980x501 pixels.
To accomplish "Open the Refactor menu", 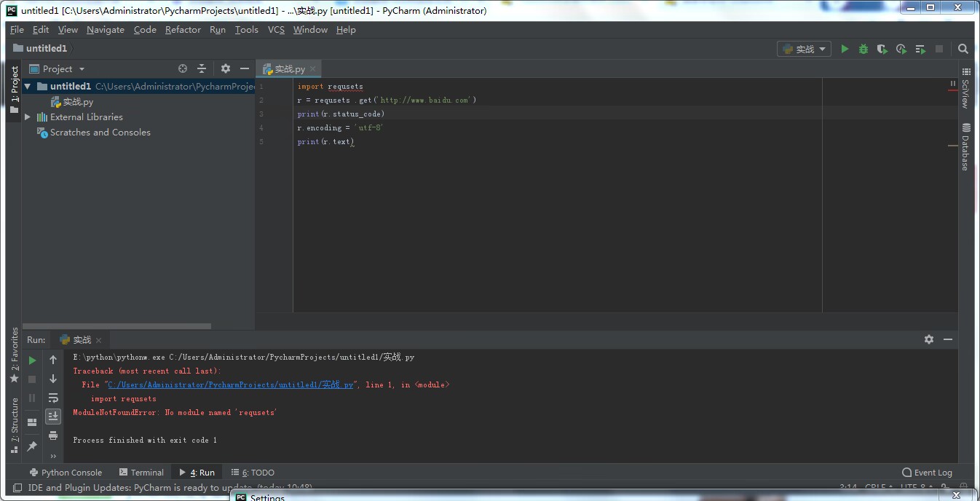I will pos(183,30).
